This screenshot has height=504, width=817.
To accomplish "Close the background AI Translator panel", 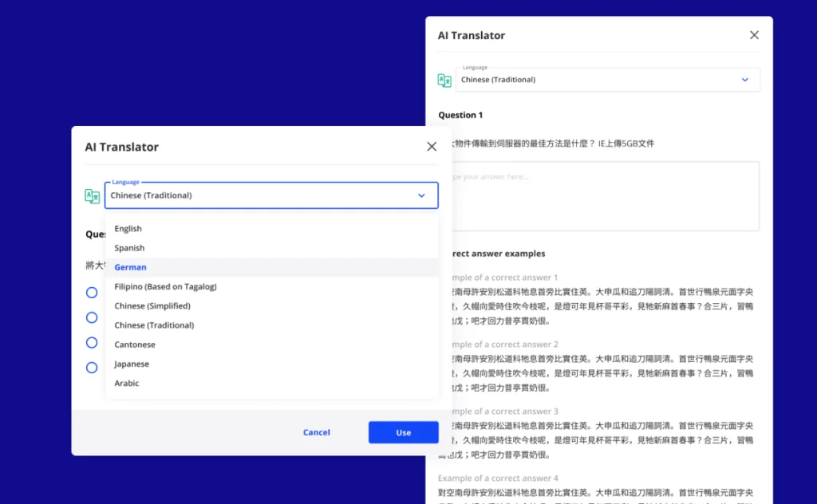I will 754,35.
